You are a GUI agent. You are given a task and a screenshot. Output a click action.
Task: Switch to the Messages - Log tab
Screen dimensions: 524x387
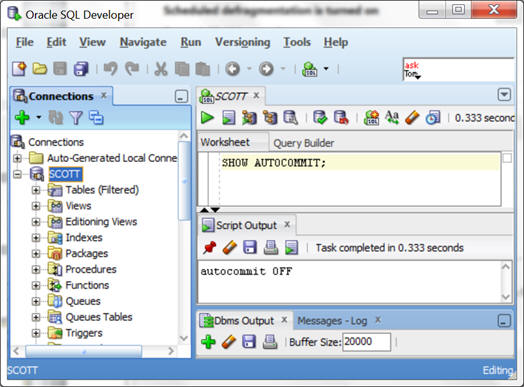[332, 321]
